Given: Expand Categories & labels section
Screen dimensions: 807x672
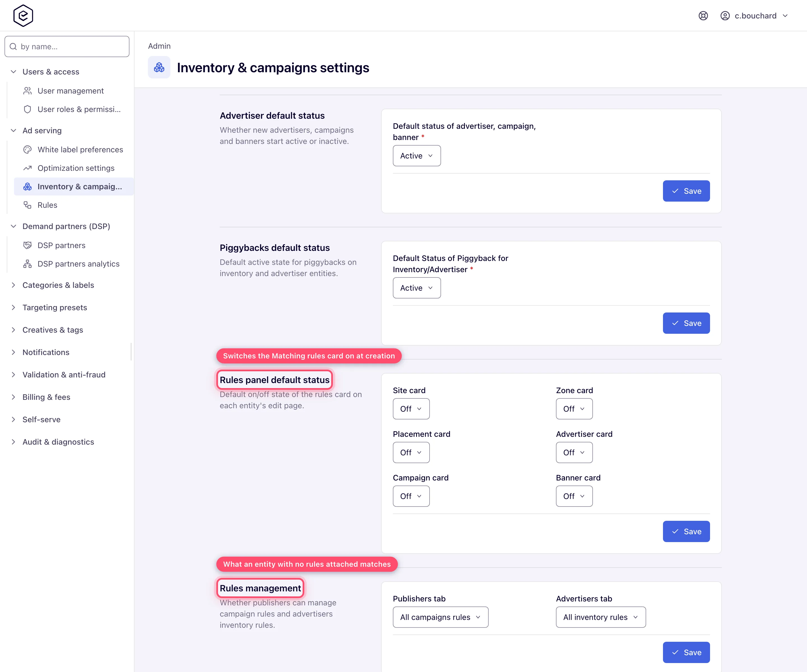Looking at the screenshot, I should coord(13,285).
